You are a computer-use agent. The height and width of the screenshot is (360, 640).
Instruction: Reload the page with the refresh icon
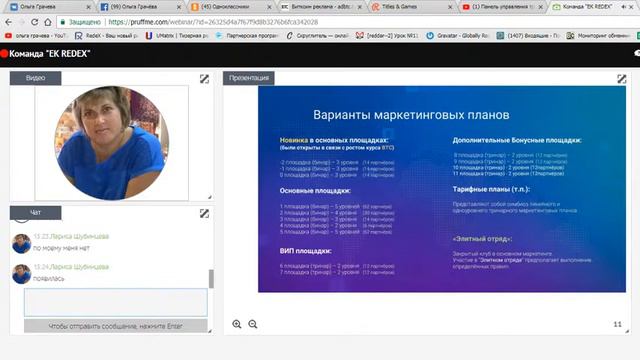tap(35, 22)
